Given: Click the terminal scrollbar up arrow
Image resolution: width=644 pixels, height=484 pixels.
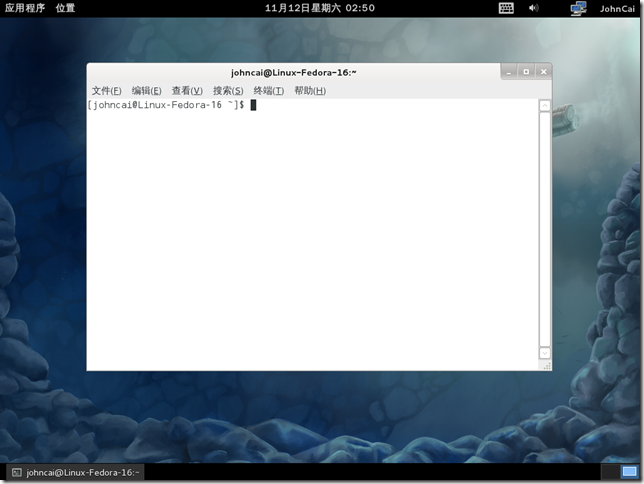Looking at the screenshot, I should click(x=545, y=106).
